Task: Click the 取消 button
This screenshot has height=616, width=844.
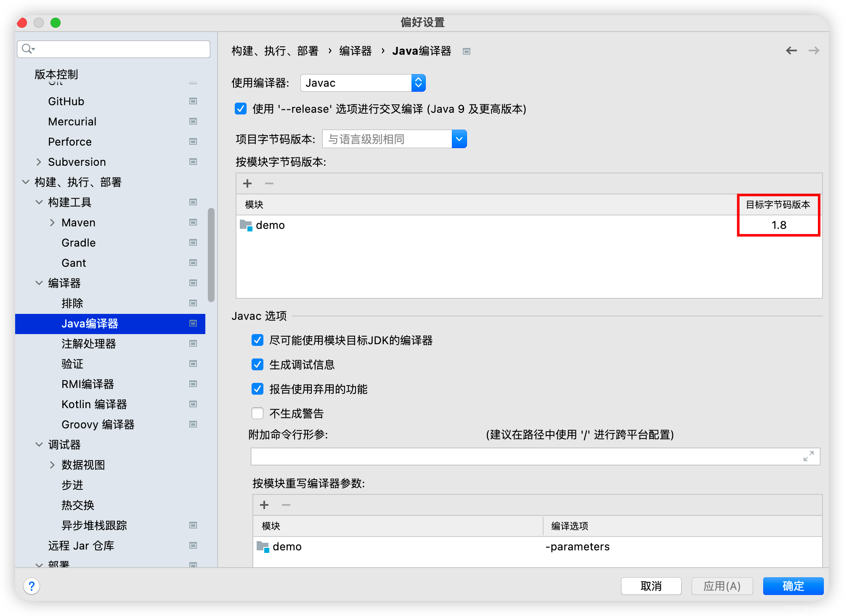Action: (x=651, y=586)
